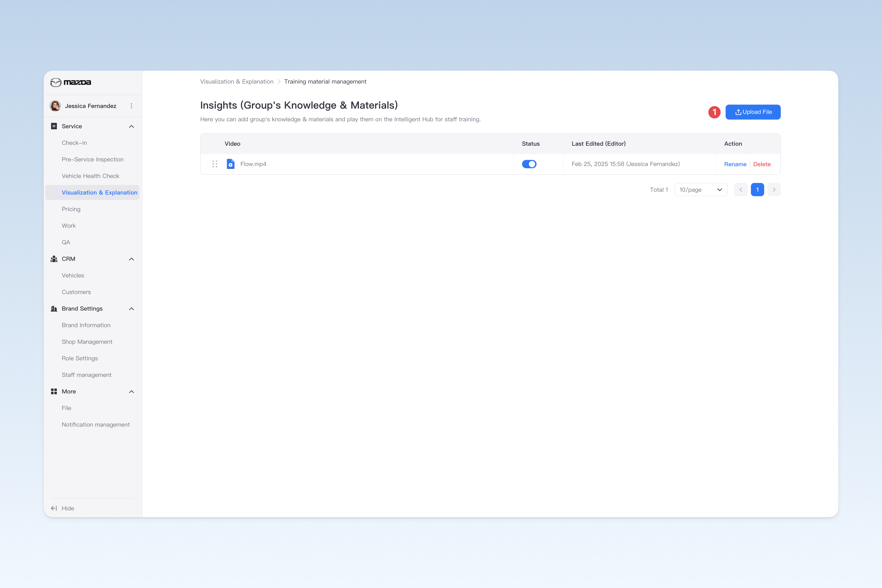Collapse the Service section chevron

[131, 126]
